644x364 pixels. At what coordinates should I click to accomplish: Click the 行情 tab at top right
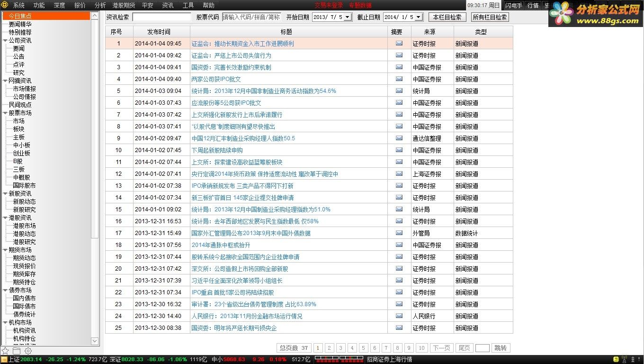point(533,5)
